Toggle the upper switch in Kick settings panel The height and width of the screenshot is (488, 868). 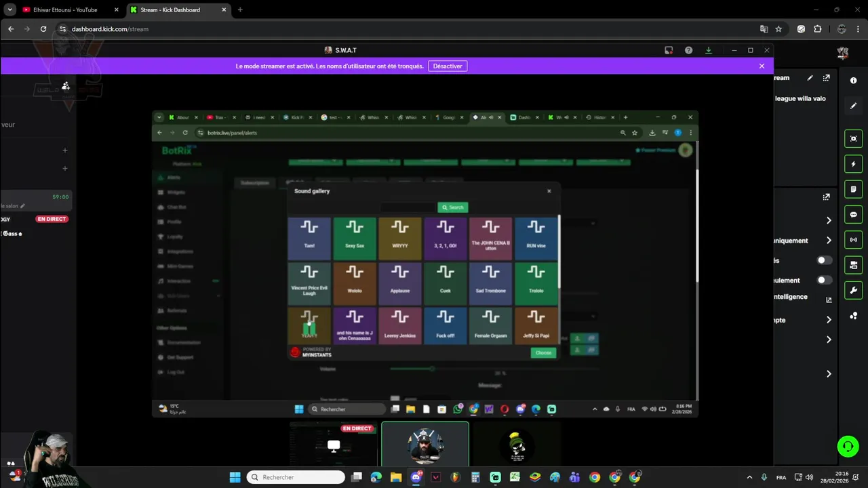824,260
